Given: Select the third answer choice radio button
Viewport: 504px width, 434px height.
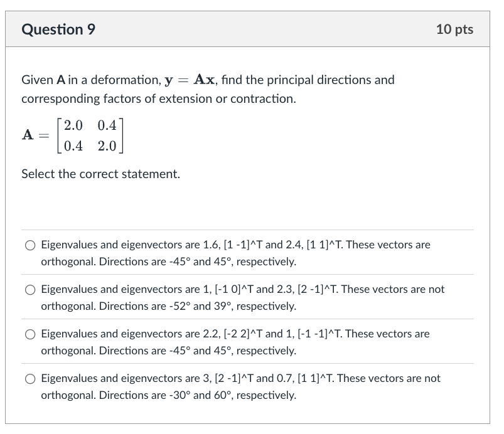Looking at the screenshot, I should coord(29,334).
